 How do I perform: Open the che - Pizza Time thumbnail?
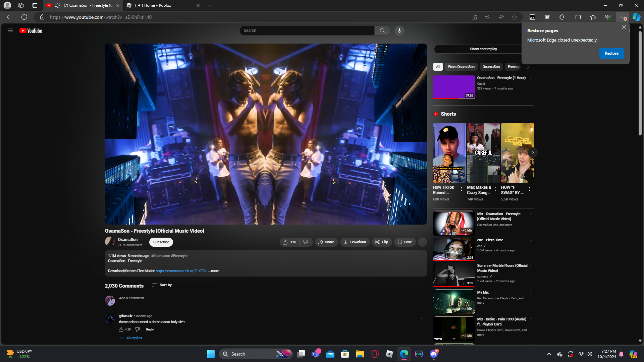coord(454,249)
